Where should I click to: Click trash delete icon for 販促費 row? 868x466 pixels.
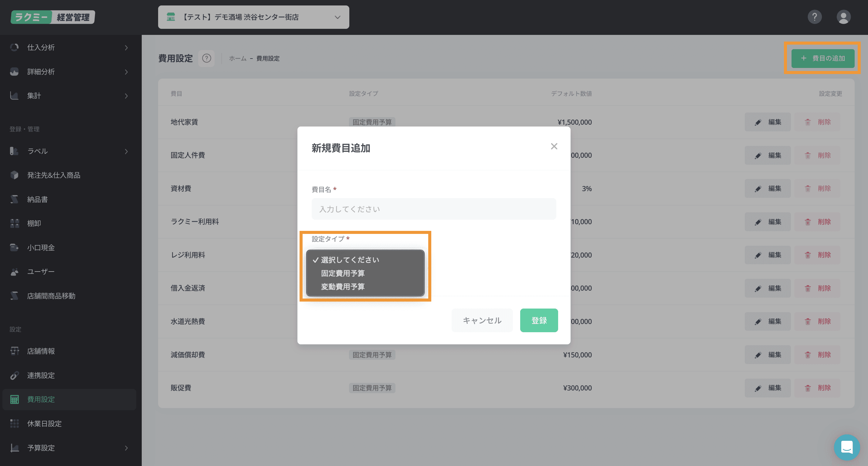coord(808,388)
